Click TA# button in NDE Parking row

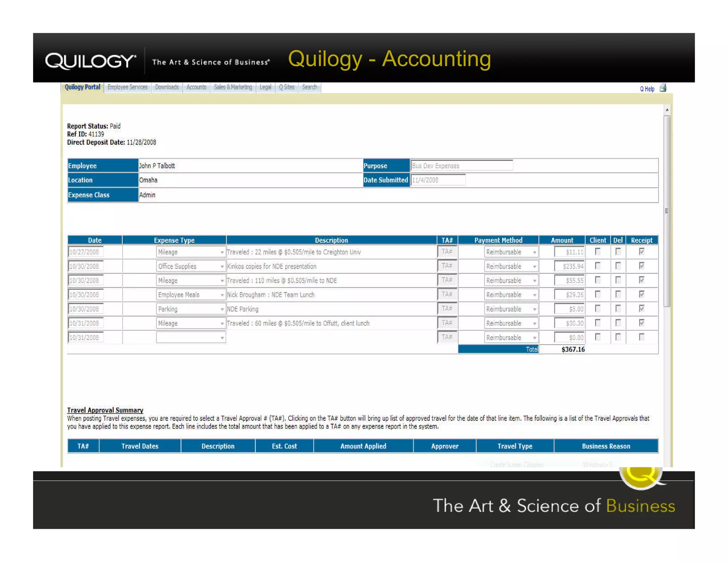coord(447,309)
